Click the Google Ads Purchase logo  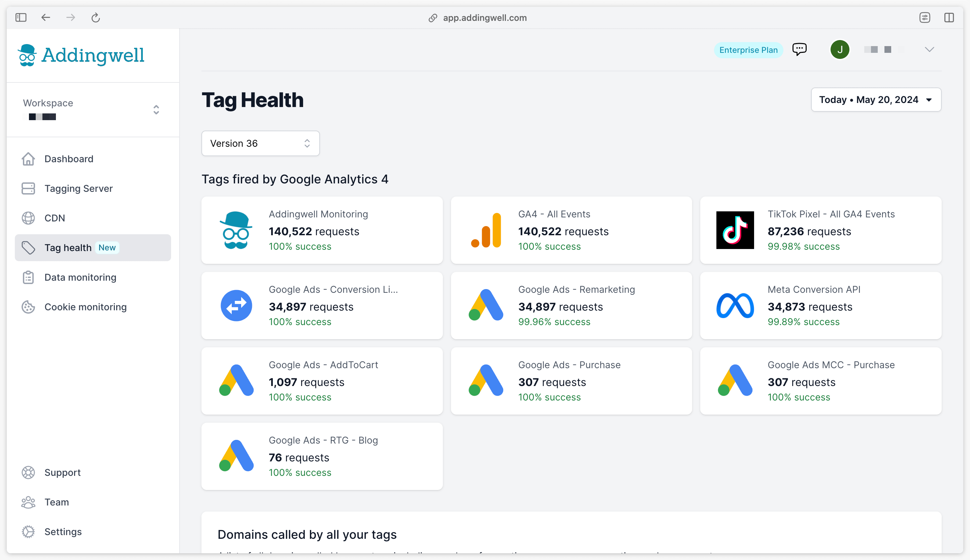point(486,380)
